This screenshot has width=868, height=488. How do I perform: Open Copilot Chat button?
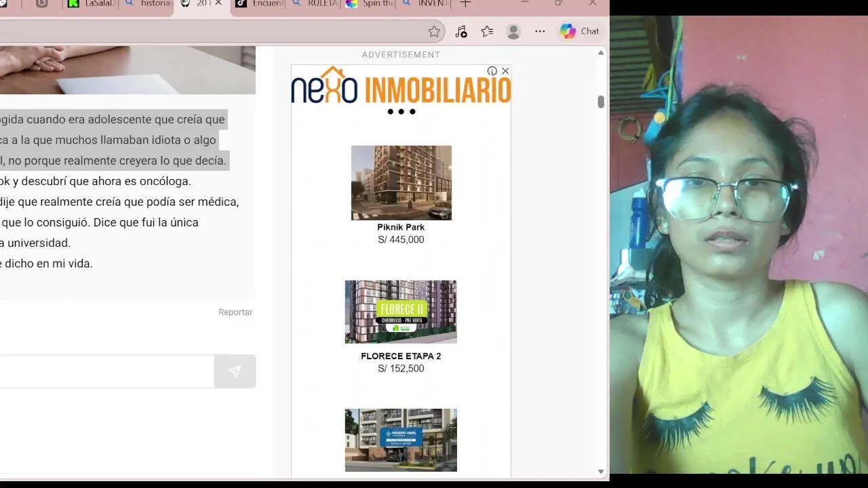tap(580, 31)
